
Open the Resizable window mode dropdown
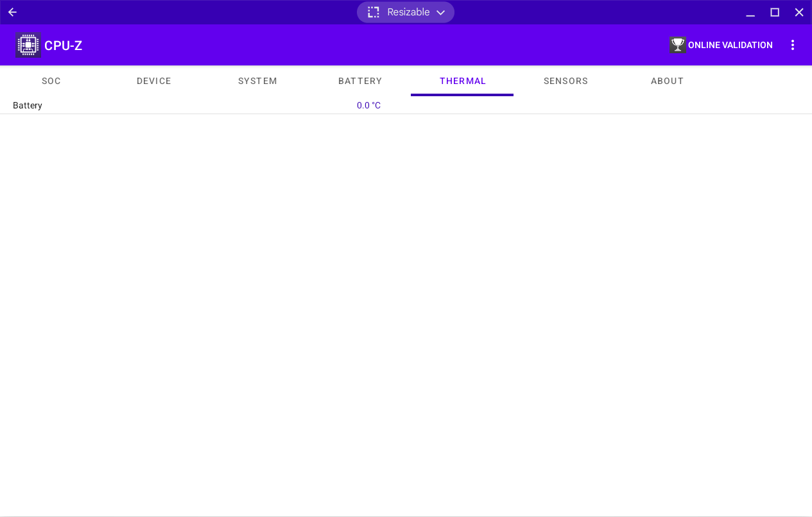click(406, 12)
